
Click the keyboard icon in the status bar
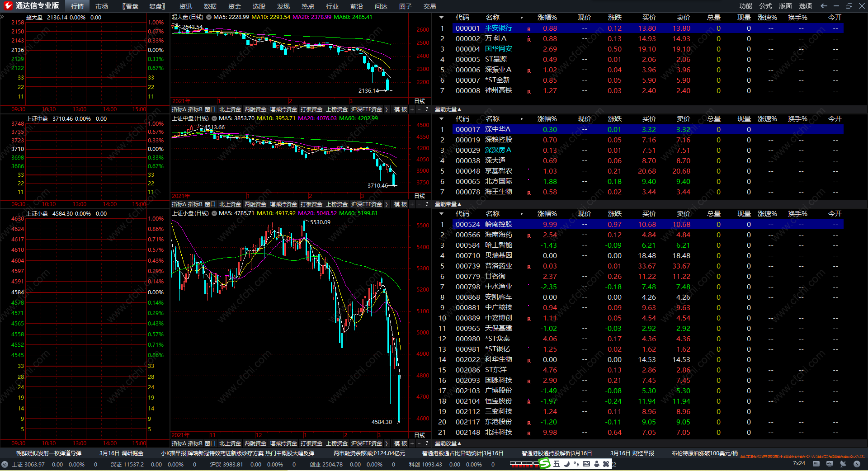[816, 464]
